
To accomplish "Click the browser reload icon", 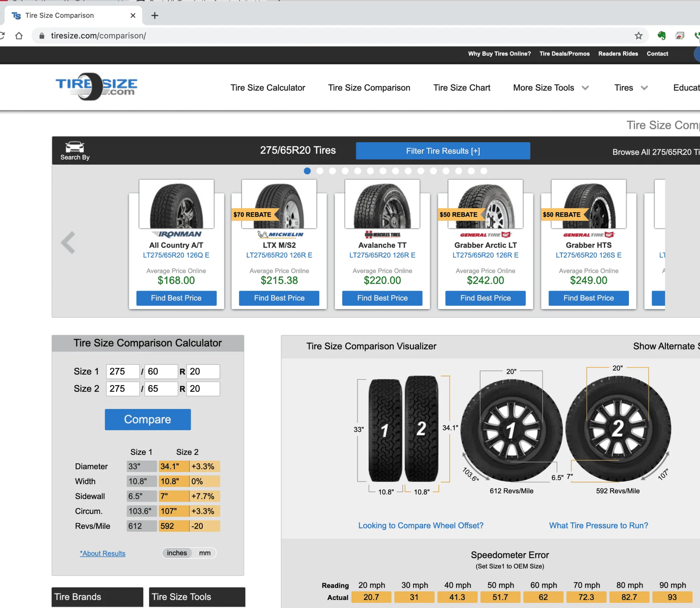I will (2, 36).
